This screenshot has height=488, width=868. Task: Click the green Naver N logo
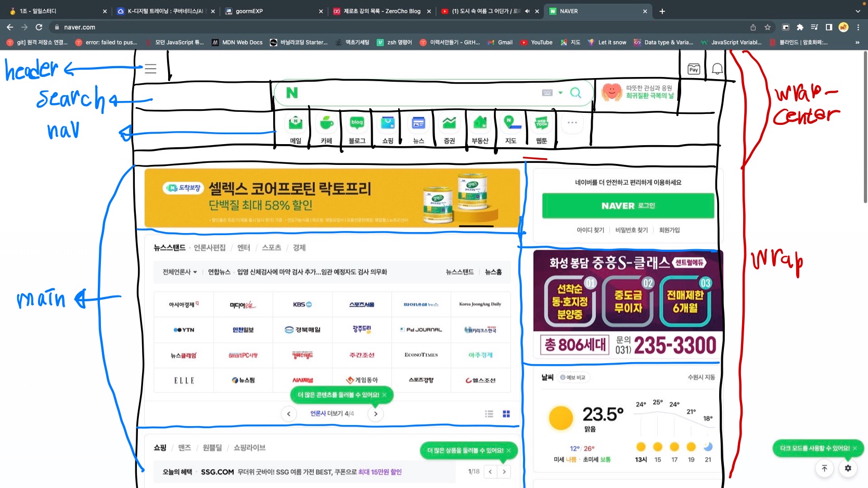292,93
